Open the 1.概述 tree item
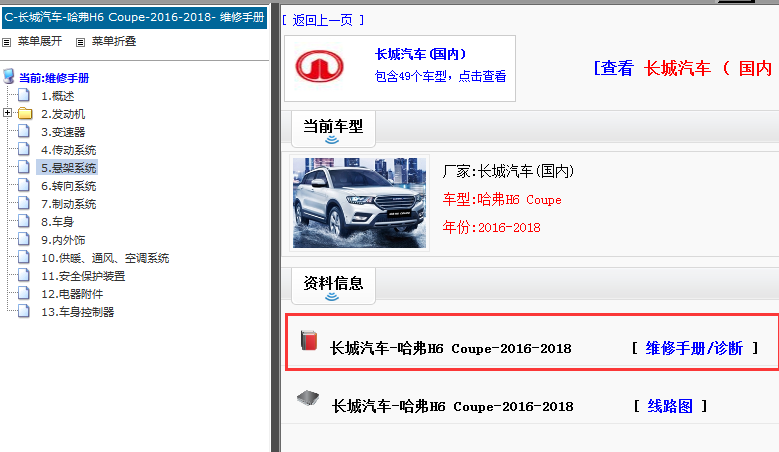This screenshot has height=452, width=779. coord(58,96)
